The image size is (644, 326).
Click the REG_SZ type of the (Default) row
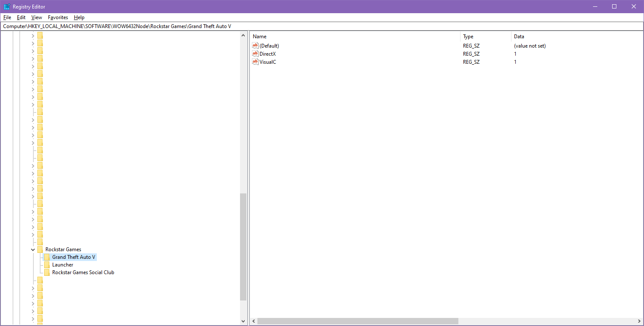click(x=471, y=46)
